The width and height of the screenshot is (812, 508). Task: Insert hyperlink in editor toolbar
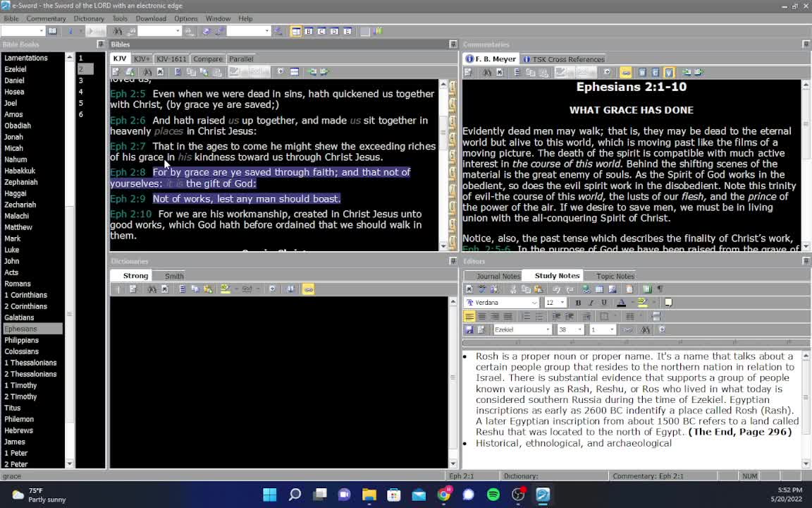click(x=586, y=289)
